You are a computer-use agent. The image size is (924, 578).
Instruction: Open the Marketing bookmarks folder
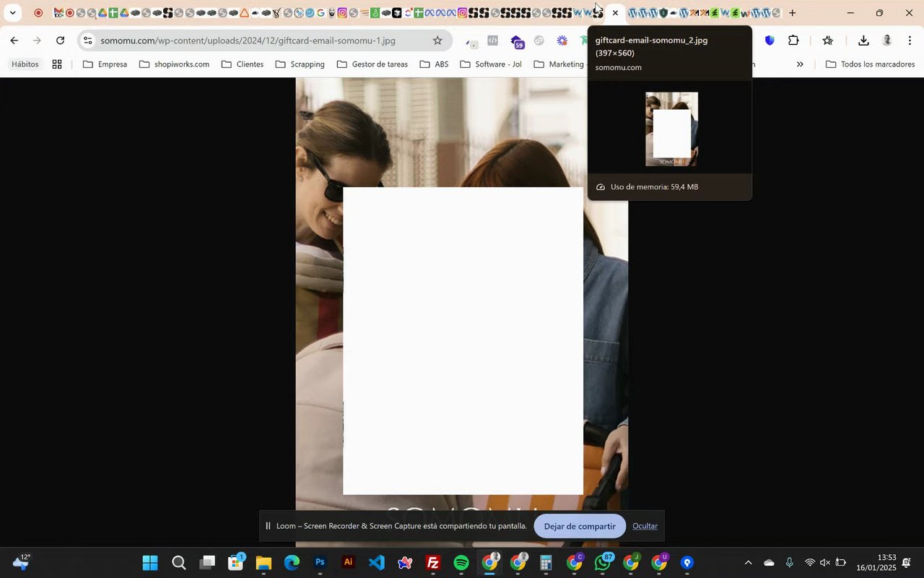click(x=559, y=64)
